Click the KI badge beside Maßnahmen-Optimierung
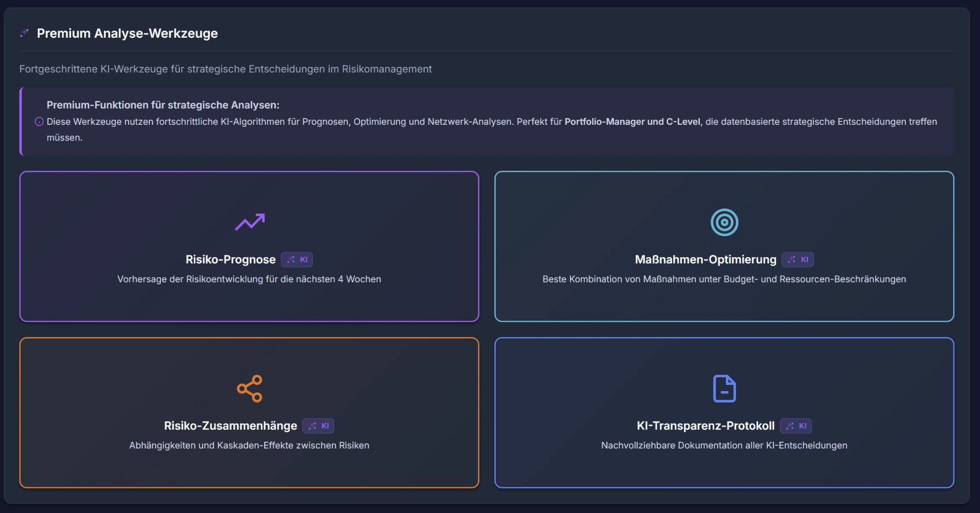The width and height of the screenshot is (980, 513). coord(798,260)
